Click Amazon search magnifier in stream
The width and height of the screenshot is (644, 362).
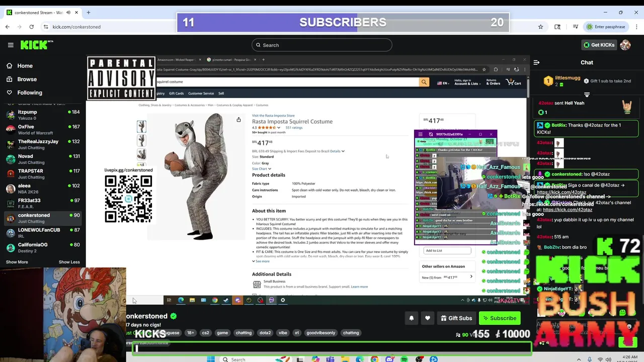tap(424, 82)
